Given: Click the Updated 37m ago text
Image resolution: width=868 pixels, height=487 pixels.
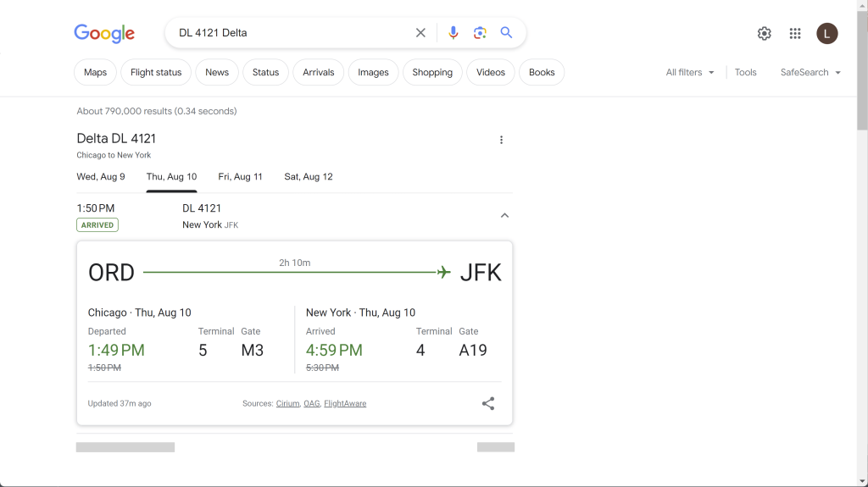Looking at the screenshot, I should click(120, 403).
